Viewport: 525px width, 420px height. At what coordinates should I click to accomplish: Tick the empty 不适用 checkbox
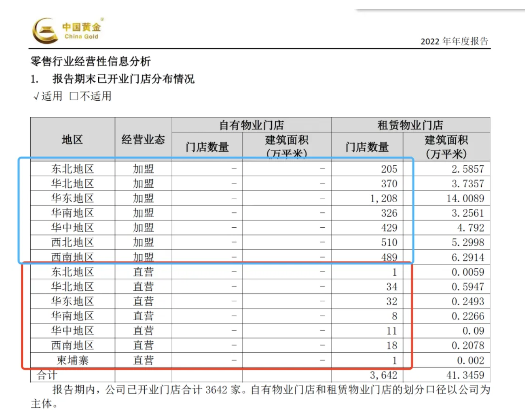74,96
